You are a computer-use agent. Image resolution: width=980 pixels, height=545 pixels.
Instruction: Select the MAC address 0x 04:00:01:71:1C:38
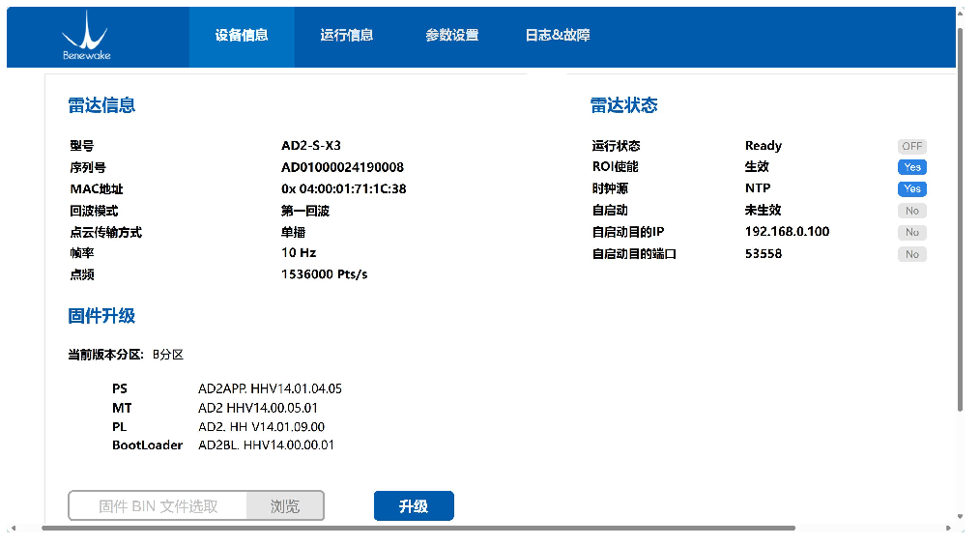pos(344,188)
